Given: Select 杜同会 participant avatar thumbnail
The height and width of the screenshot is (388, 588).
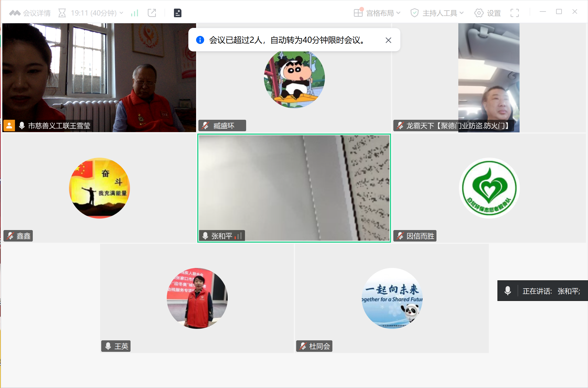Looking at the screenshot, I should click(x=392, y=298).
